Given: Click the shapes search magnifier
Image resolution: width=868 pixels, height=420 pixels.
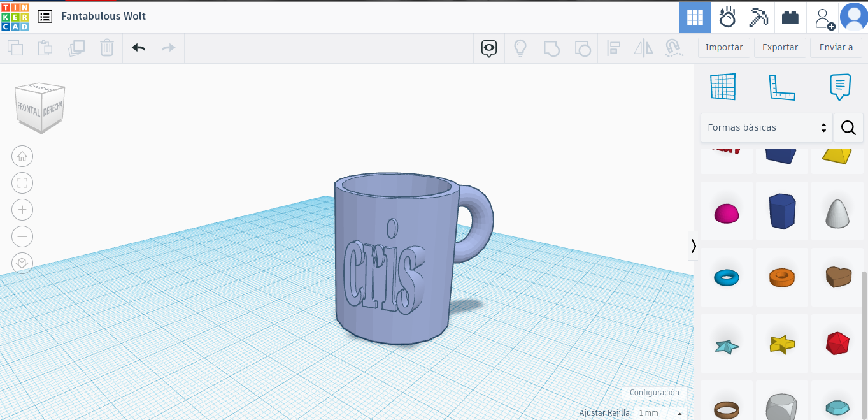Looking at the screenshot, I should (848, 127).
